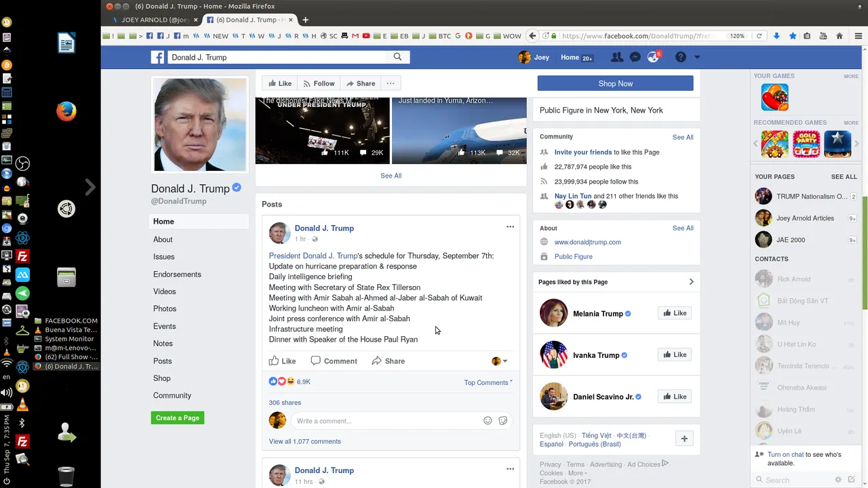Open the Firefox downloads arrow icon

click(776, 36)
